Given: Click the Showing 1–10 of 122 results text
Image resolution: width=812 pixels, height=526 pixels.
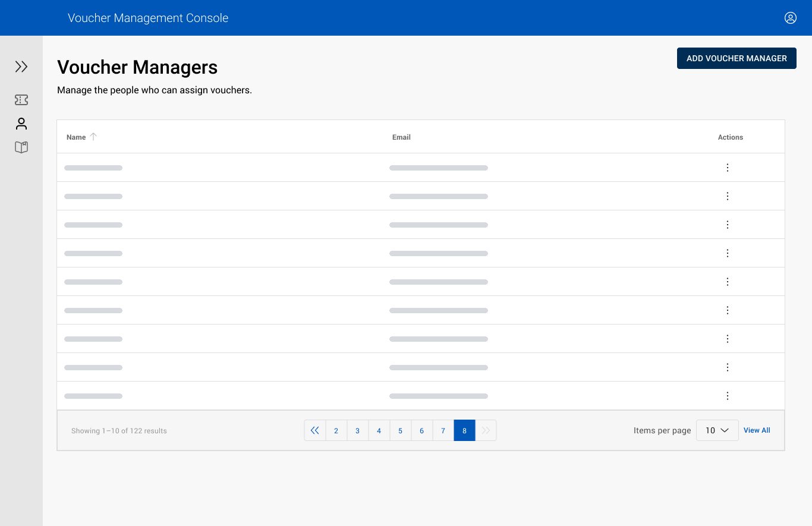Looking at the screenshot, I should pyautogui.click(x=119, y=431).
